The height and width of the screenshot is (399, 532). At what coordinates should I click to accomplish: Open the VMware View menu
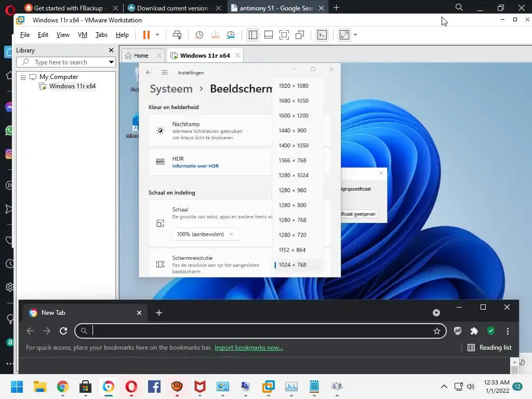point(63,35)
